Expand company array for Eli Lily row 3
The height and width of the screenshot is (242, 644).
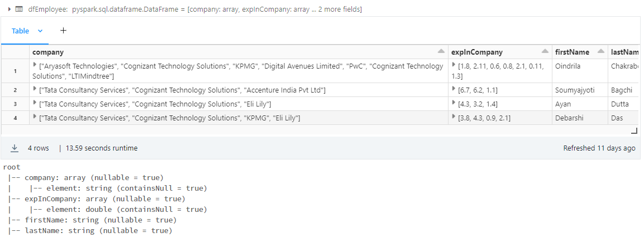pyautogui.click(x=35, y=103)
